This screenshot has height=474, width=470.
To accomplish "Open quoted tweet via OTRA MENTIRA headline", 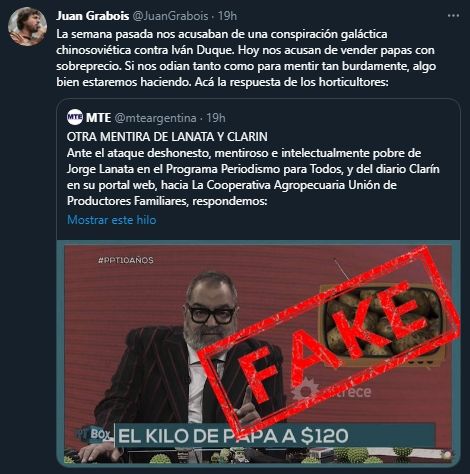I will 167,137.
